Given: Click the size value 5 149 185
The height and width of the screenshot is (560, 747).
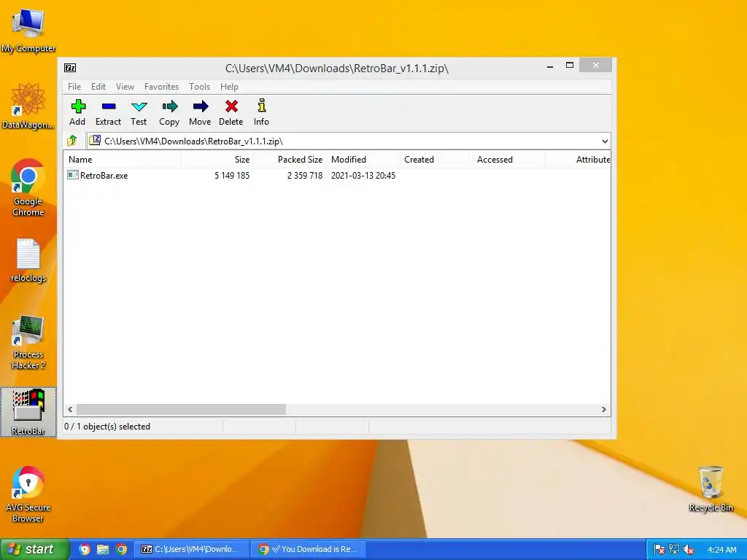Looking at the screenshot, I should pyautogui.click(x=232, y=175).
